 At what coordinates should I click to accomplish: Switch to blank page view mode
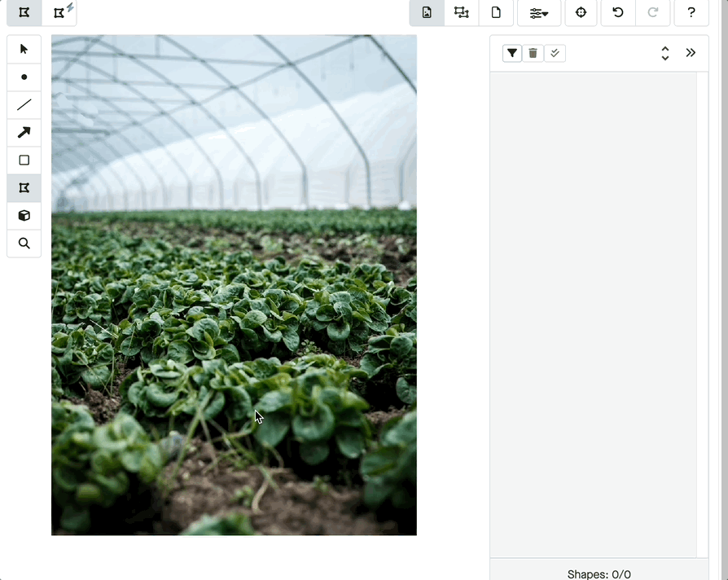pyautogui.click(x=496, y=12)
